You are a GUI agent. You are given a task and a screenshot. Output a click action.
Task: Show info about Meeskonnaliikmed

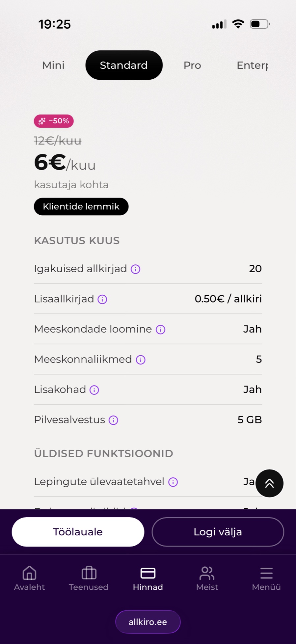coord(141,360)
